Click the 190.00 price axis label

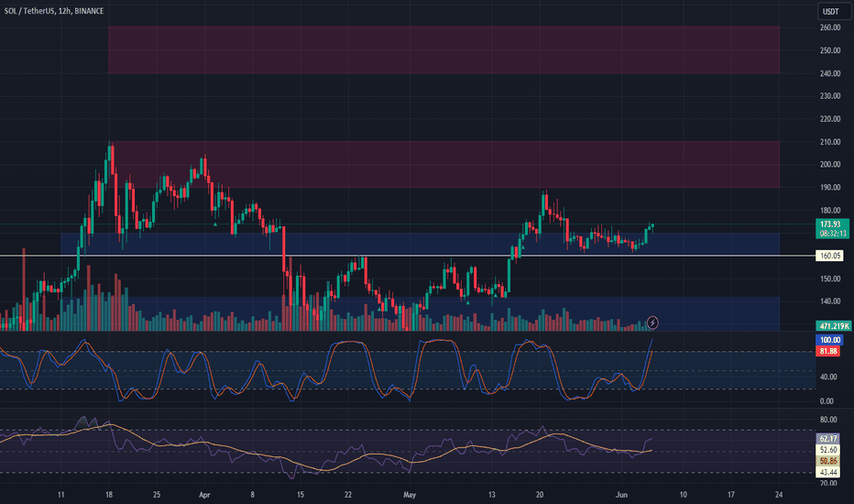(x=830, y=187)
